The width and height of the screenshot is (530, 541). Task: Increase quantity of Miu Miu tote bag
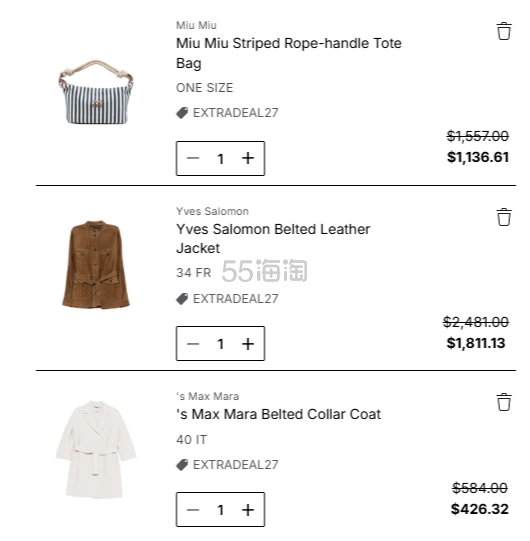coord(248,158)
